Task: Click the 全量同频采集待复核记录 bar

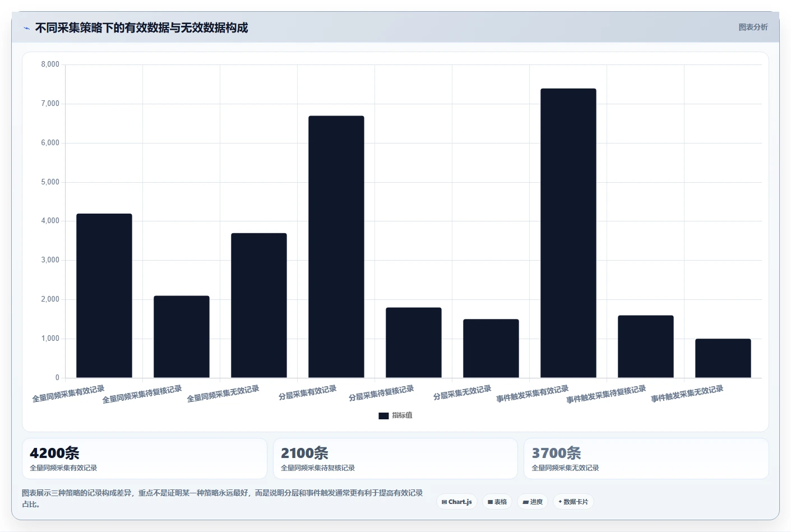Action: [x=182, y=336]
